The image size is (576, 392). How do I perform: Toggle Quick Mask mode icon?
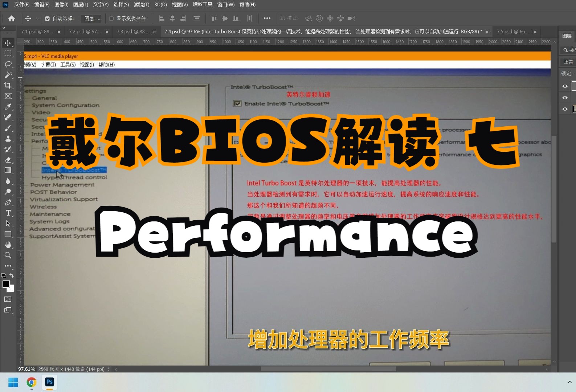click(x=8, y=299)
